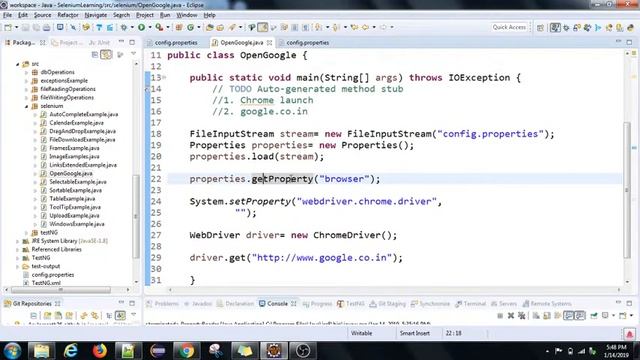The width and height of the screenshot is (640, 360).
Task: Select AutoCompleteExample.java in the tree
Action: [84, 115]
